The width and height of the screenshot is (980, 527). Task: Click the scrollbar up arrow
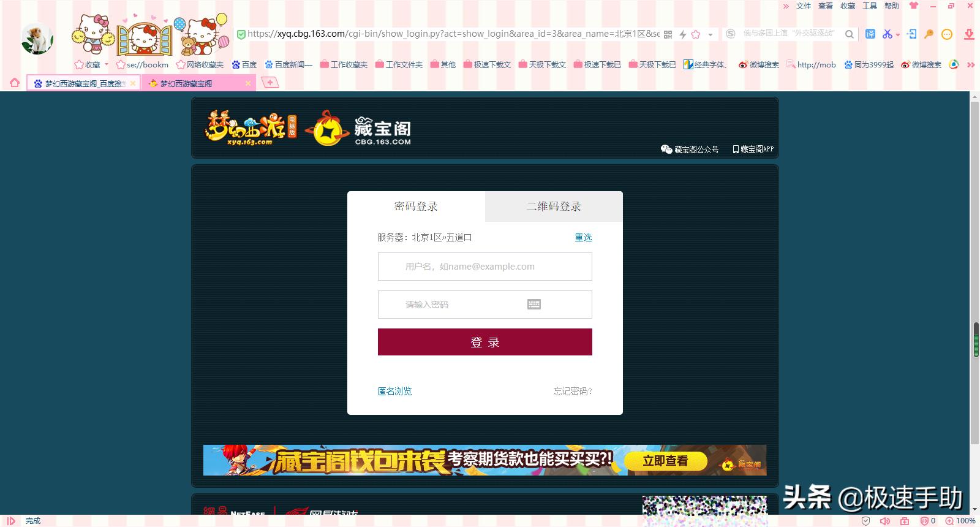pos(975,97)
